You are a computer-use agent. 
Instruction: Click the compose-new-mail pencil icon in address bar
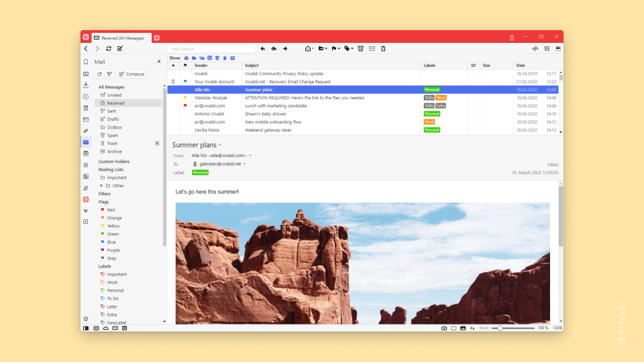pyautogui.click(x=120, y=49)
